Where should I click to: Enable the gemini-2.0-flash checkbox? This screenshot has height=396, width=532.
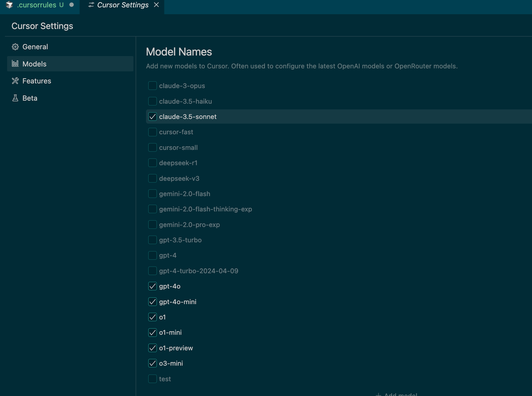coord(153,193)
